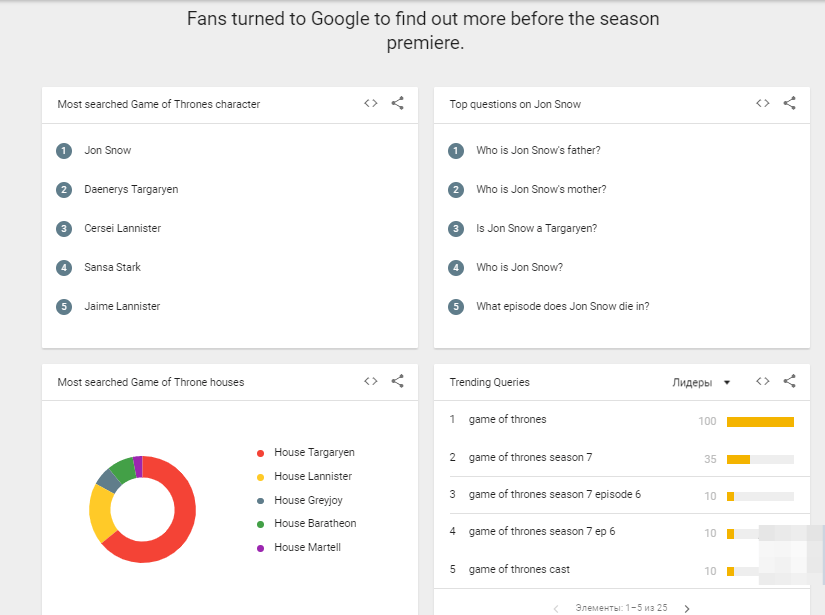Click embed icon on Top questions Jon Snow card
Screen dimensions: 825x615
coord(763,103)
